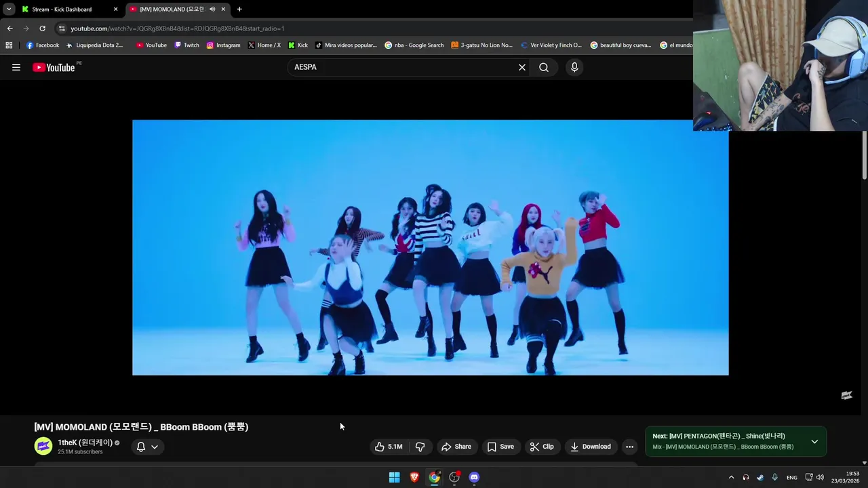
Task: Open the bookmarks apps grid icon
Action: tap(9, 45)
